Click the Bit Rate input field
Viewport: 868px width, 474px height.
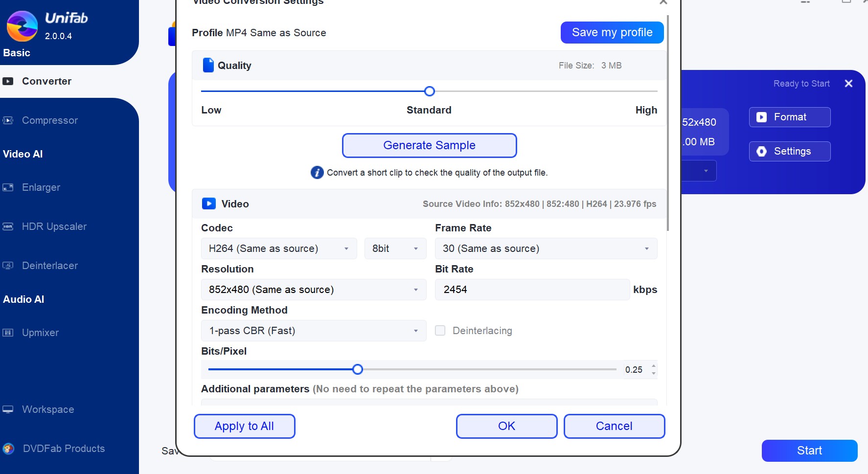(532, 290)
